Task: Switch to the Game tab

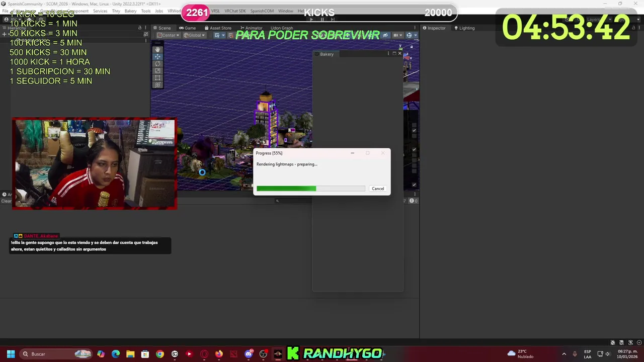Action: (187, 28)
